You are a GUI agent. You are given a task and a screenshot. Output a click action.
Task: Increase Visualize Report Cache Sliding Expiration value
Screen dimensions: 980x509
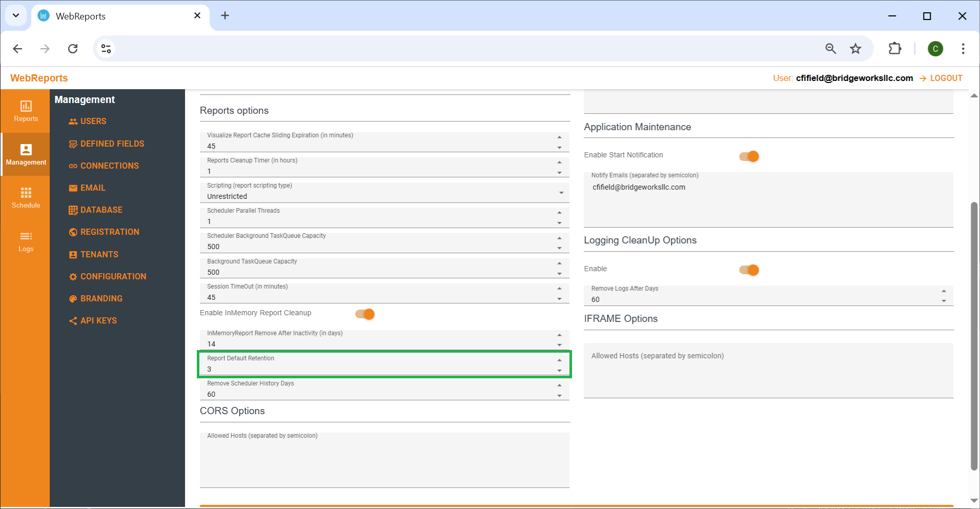(559, 137)
